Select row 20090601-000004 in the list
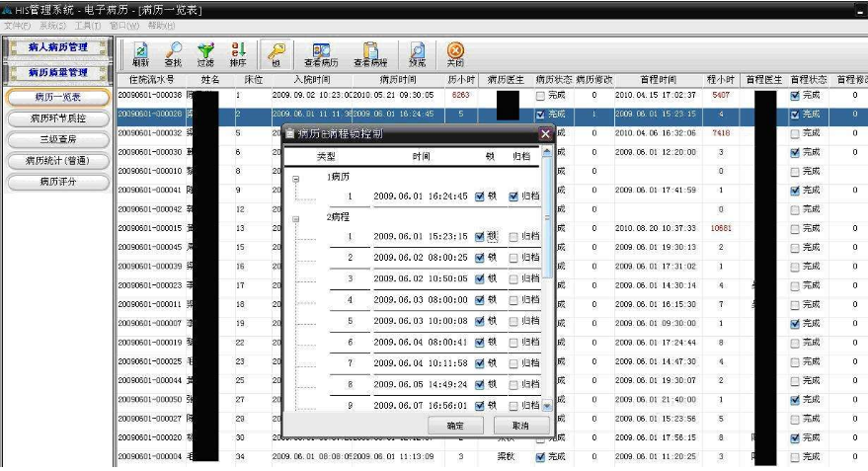 tap(492, 456)
